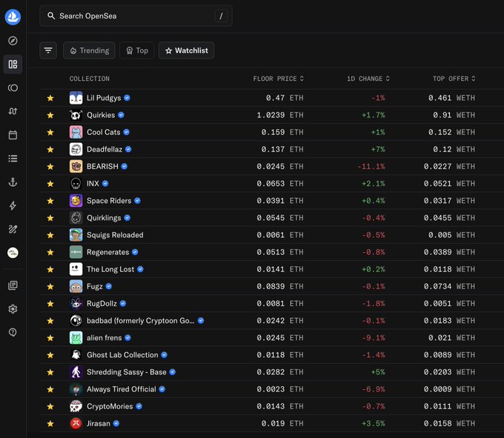Click the Cool Cats collection avatar
The height and width of the screenshot is (438, 504).
coord(76,132)
